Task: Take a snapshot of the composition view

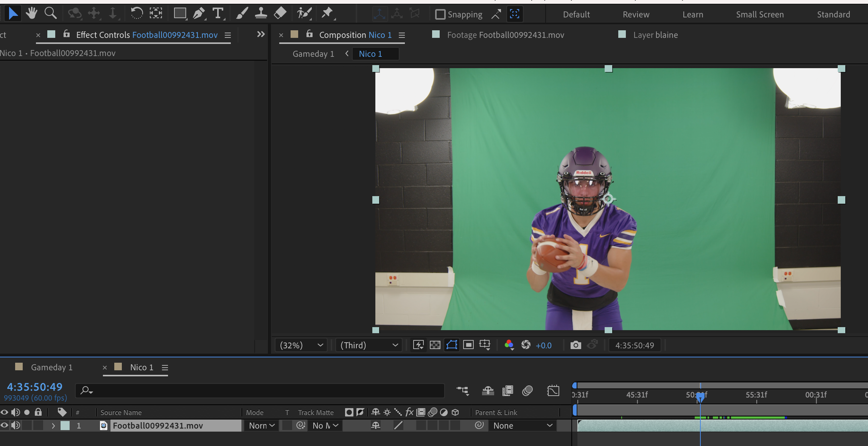Action: 576,345
